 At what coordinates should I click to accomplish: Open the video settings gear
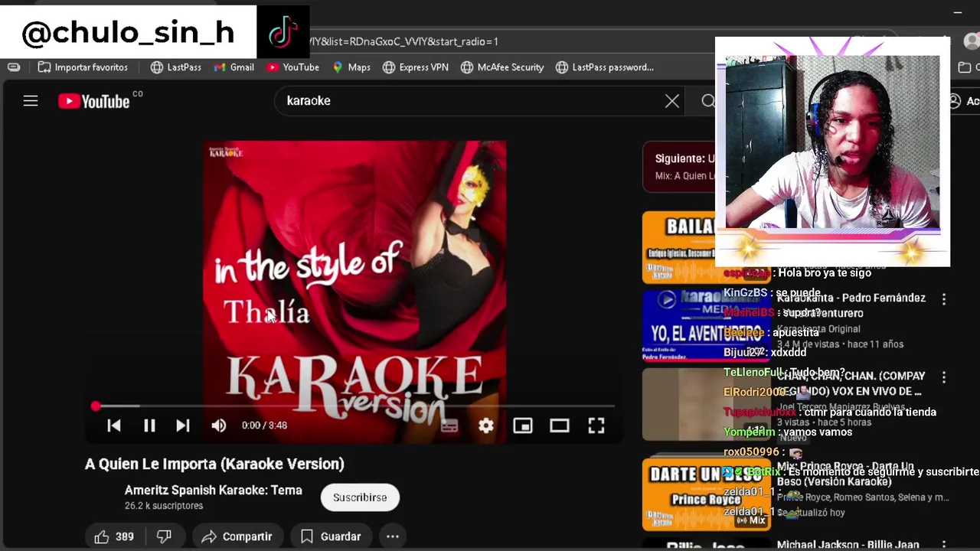click(x=486, y=425)
